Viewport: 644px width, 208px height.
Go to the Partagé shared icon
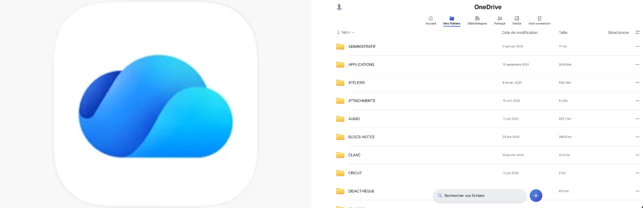pos(500,18)
